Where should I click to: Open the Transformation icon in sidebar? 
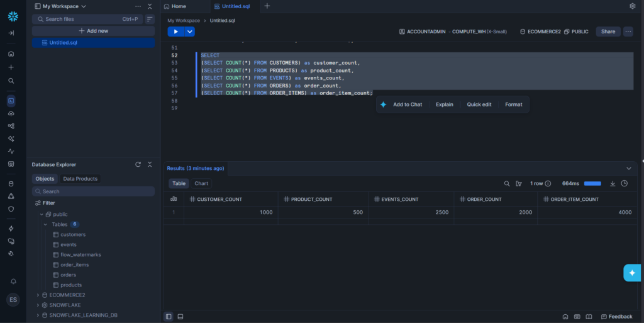pyautogui.click(x=11, y=126)
